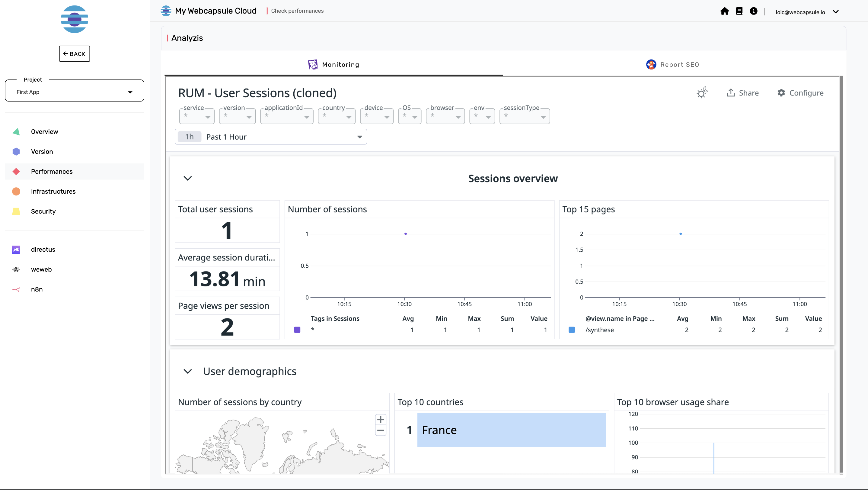Click the Datadog Monitoring tab icon
The height and width of the screenshot is (490, 868).
(313, 64)
